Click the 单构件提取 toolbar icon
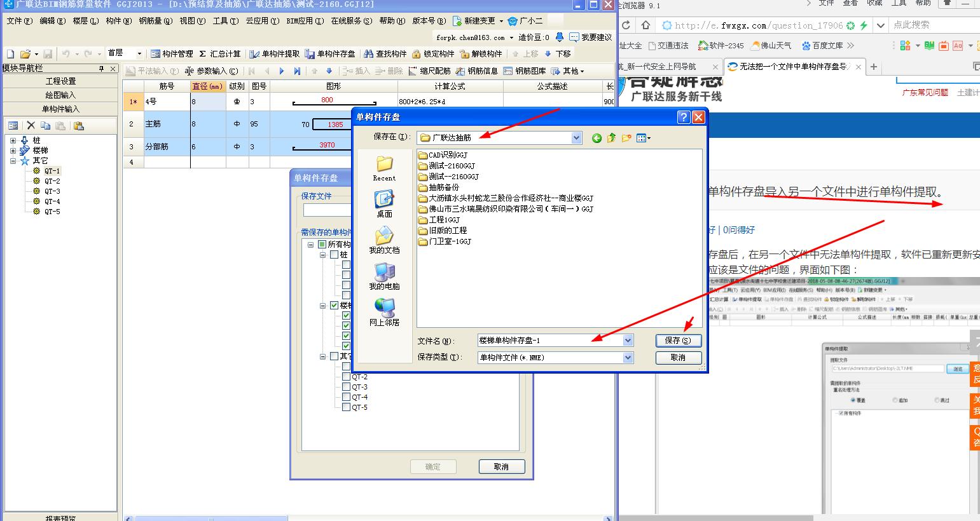This screenshot has height=521, width=980. 254,54
